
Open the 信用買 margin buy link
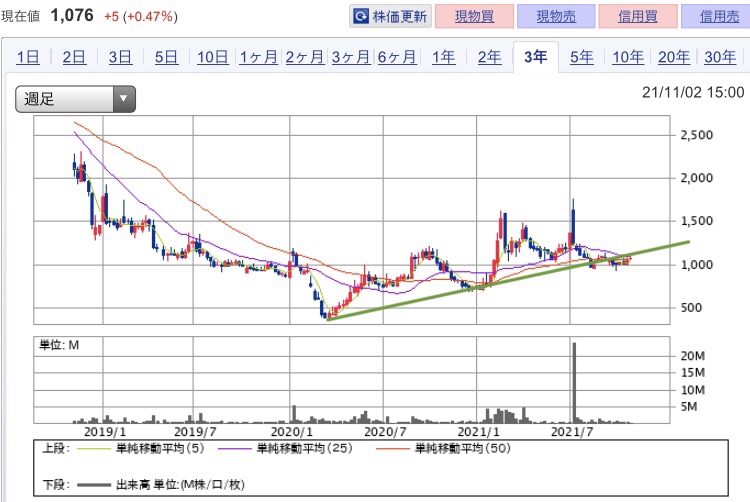[638, 17]
